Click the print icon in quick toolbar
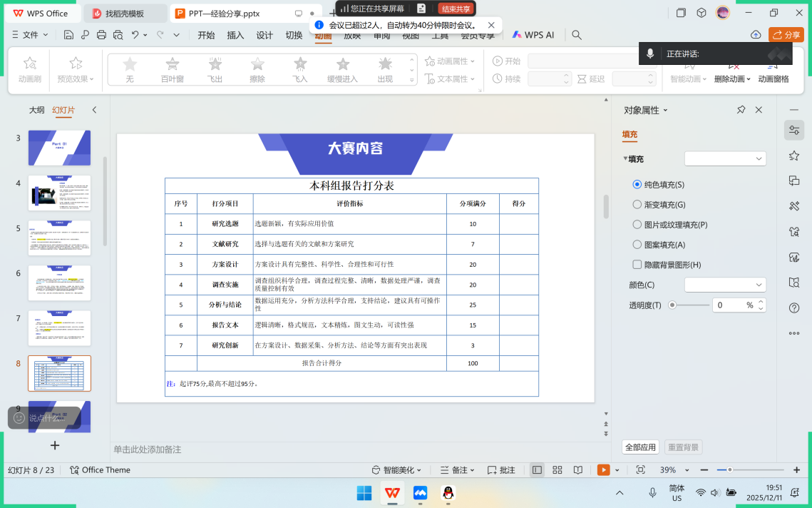This screenshot has height=508, width=812. (101, 35)
